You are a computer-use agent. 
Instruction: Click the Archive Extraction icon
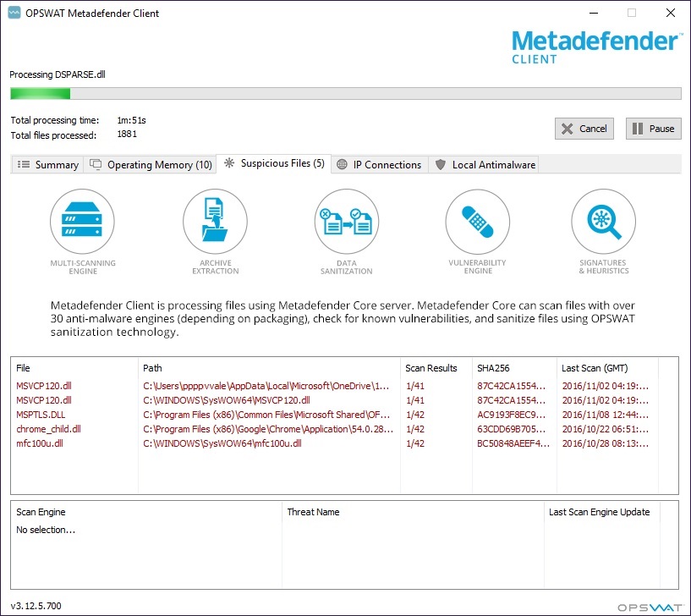coord(215,222)
